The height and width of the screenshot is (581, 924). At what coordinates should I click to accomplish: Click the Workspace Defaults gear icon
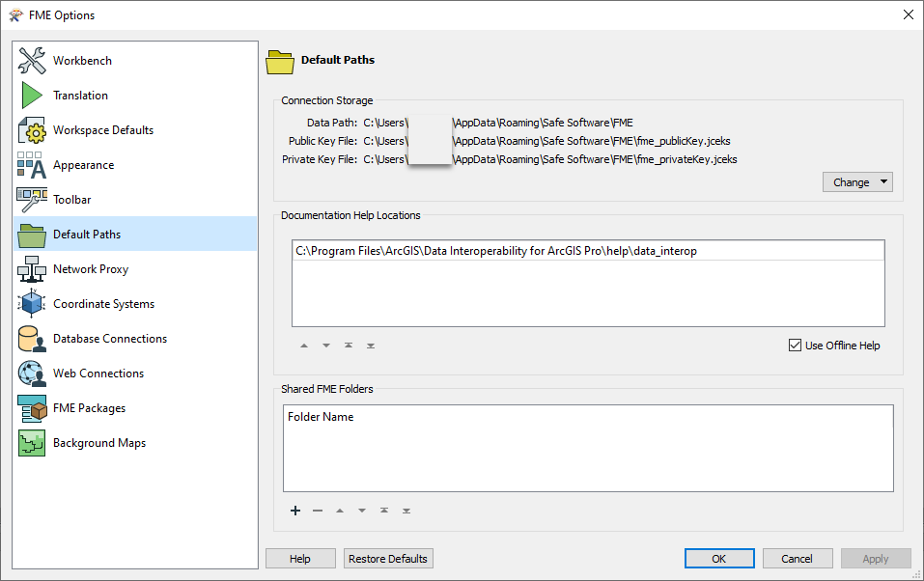tap(32, 130)
